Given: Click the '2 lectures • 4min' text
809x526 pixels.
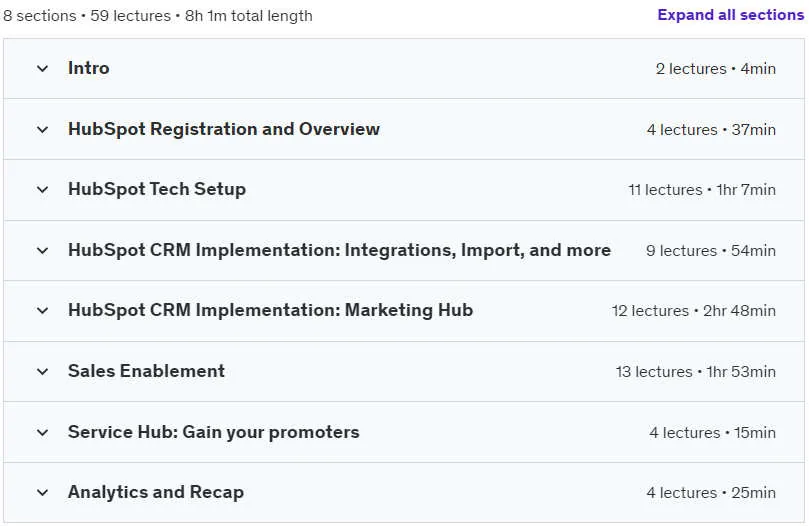Looking at the screenshot, I should click(x=716, y=69).
